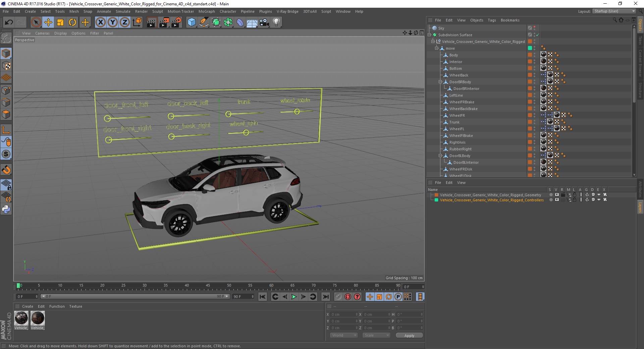Click the door_front_left slider knob

pyautogui.click(x=107, y=118)
